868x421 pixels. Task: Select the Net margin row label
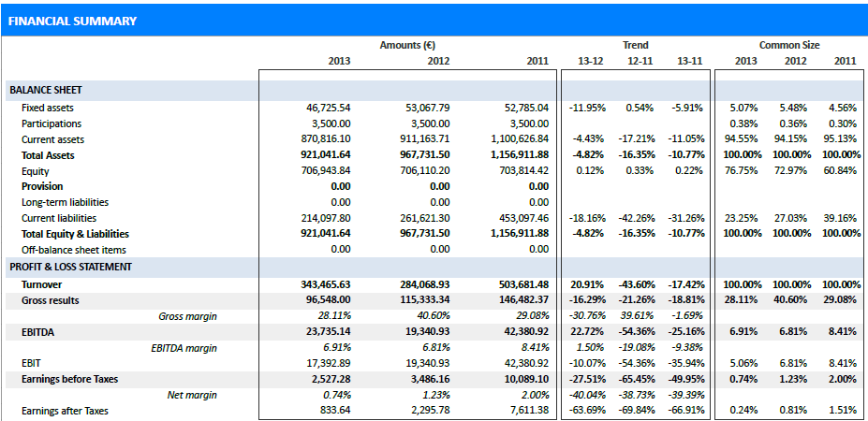point(192,395)
